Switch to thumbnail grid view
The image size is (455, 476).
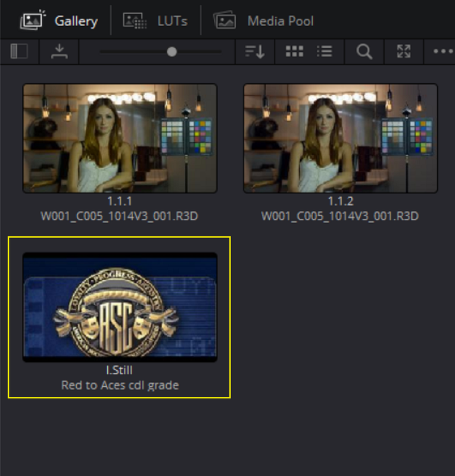coord(294,51)
